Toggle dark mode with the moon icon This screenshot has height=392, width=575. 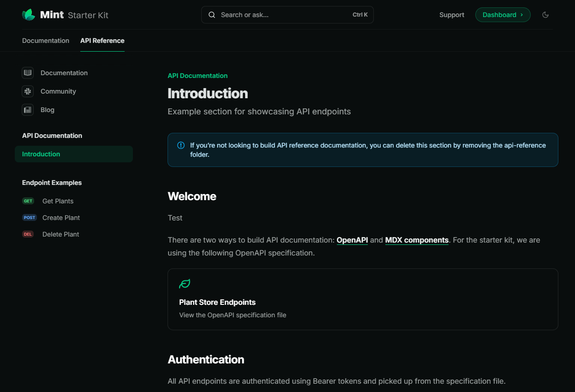click(545, 14)
